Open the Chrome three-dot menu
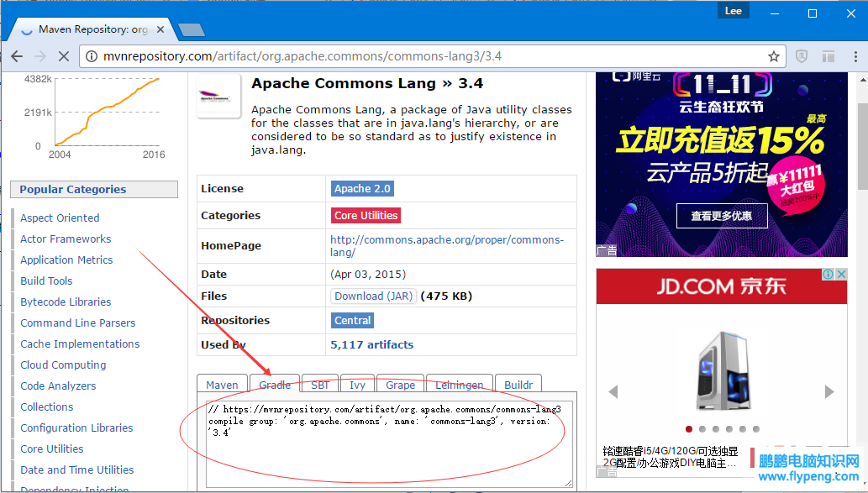This screenshot has height=493, width=868. [855, 56]
